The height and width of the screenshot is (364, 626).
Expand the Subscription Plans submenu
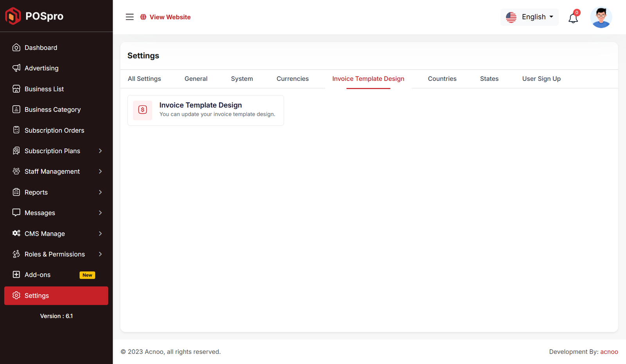point(100,151)
